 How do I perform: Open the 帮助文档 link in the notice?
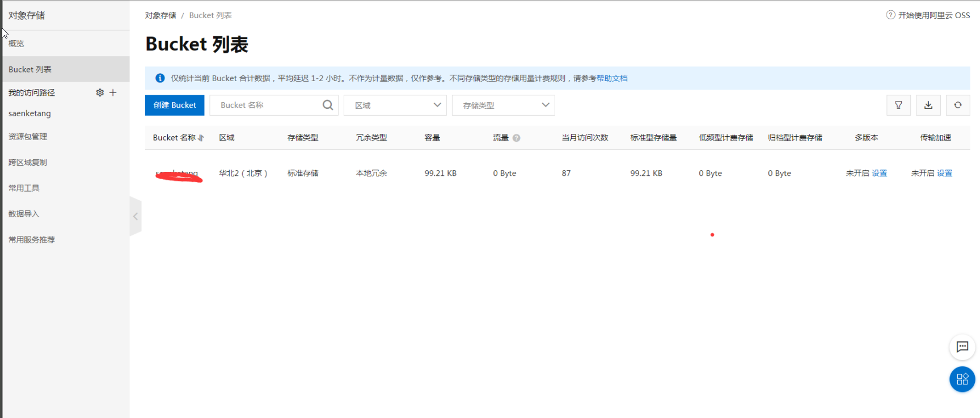(611, 78)
